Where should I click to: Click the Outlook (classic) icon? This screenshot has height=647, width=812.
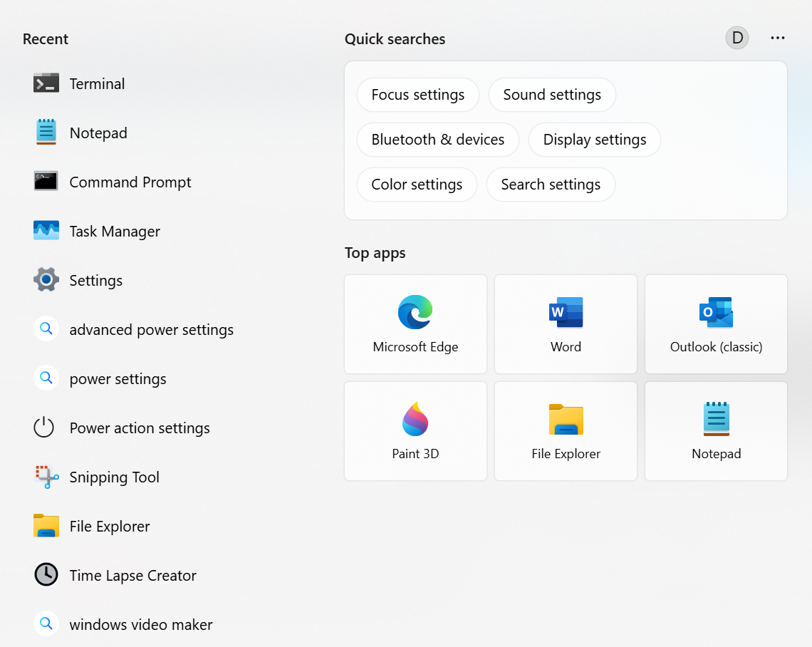716,312
